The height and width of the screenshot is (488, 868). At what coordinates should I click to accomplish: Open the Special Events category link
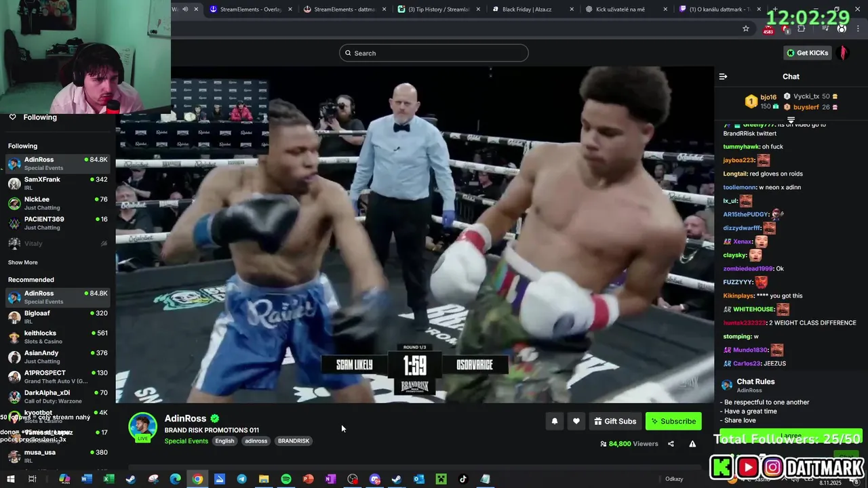point(186,441)
